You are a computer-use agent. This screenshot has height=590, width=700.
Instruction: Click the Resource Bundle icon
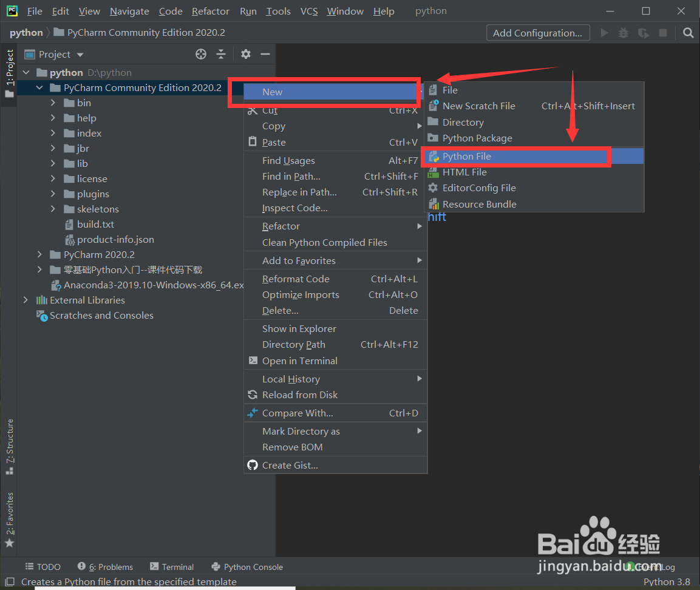433,204
